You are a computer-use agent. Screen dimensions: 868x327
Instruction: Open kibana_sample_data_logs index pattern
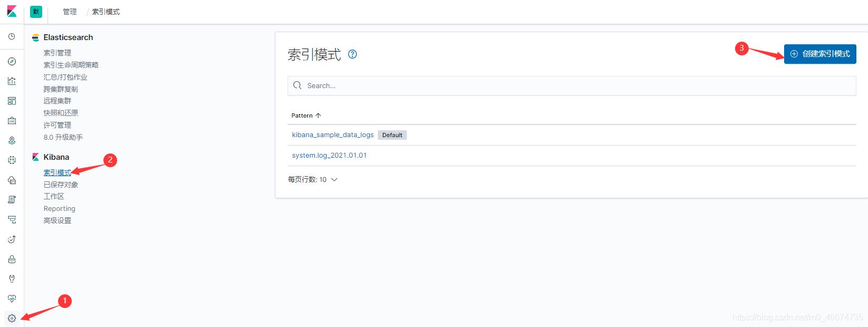pyautogui.click(x=332, y=135)
